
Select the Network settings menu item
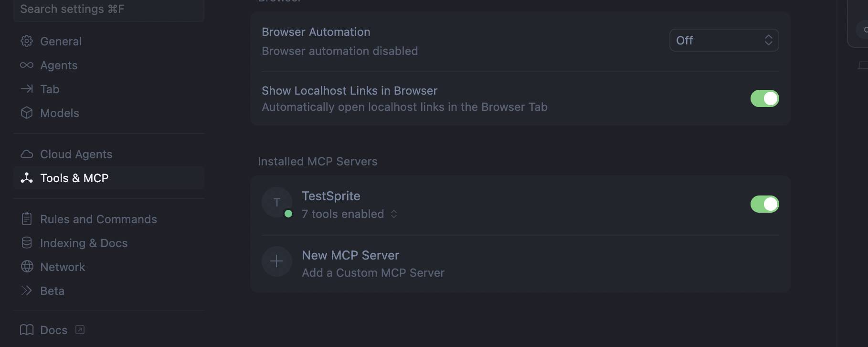pos(62,267)
